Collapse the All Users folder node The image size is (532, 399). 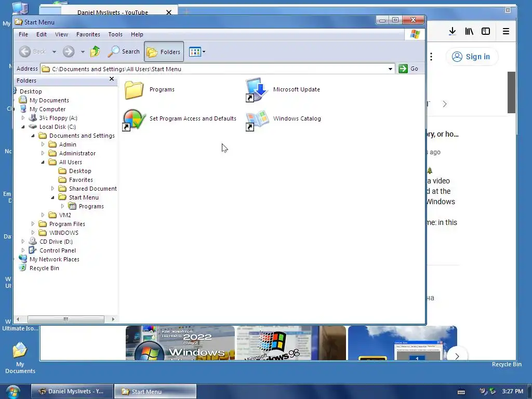tap(43, 162)
